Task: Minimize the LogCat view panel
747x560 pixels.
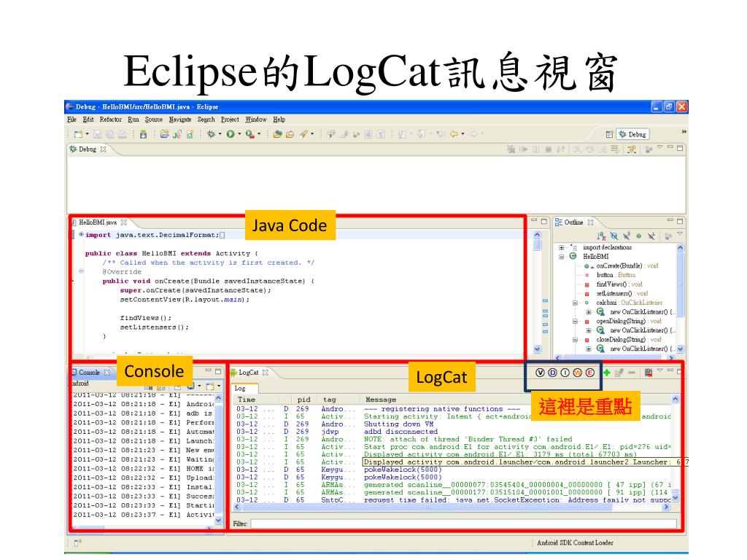Action: pyautogui.click(x=670, y=370)
